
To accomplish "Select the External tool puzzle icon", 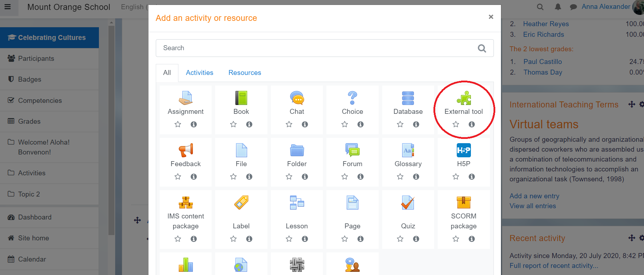I will [463, 98].
